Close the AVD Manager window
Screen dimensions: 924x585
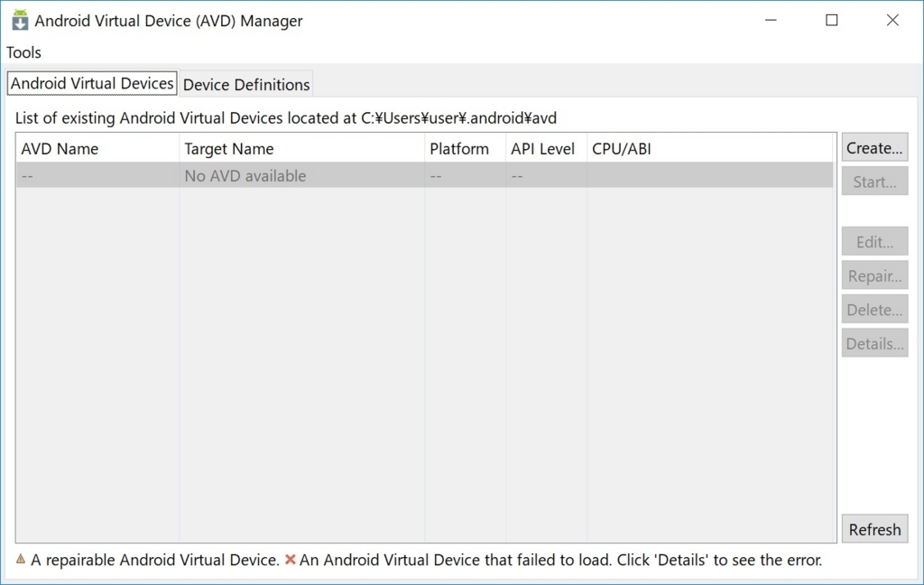click(x=892, y=20)
